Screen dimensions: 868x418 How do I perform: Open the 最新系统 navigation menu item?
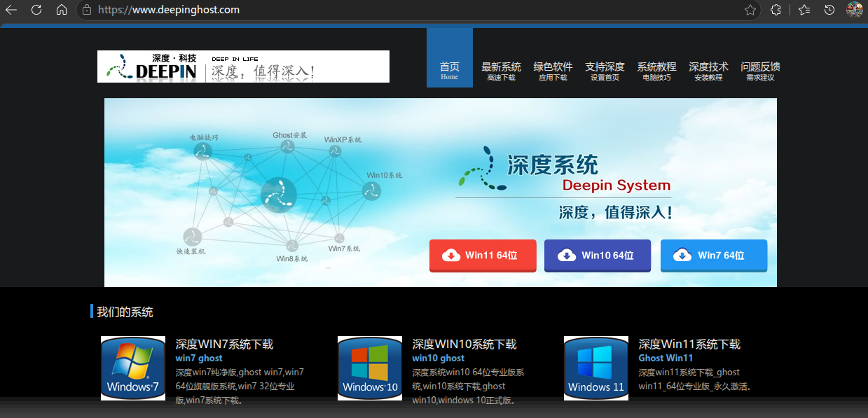[x=502, y=71]
